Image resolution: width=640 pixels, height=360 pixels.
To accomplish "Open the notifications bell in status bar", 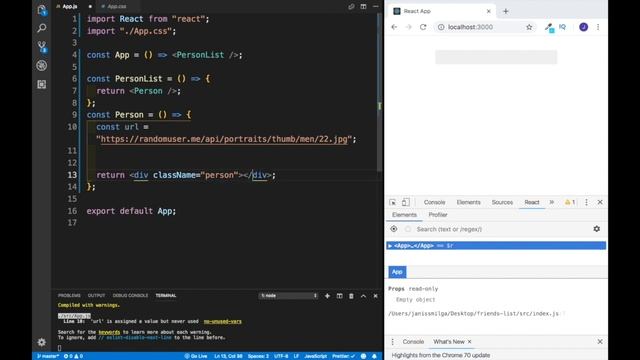I will 374,356.
